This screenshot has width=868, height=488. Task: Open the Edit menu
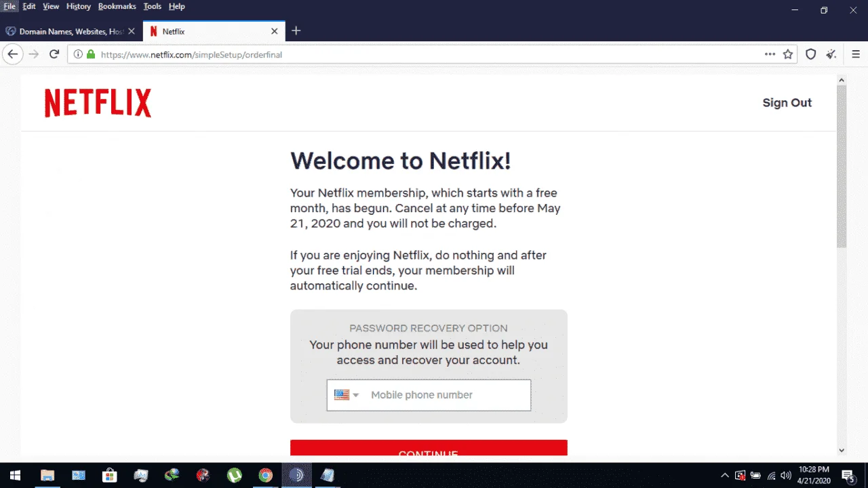click(x=29, y=6)
